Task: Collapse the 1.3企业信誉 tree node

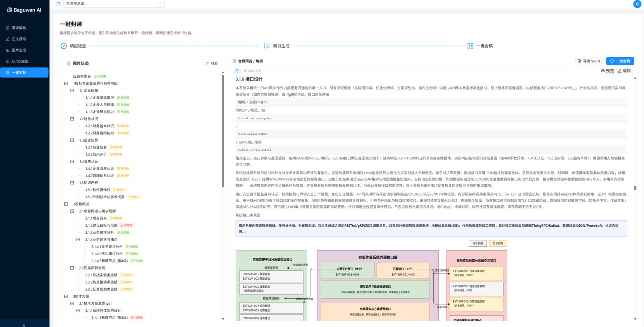Action: coord(72,140)
